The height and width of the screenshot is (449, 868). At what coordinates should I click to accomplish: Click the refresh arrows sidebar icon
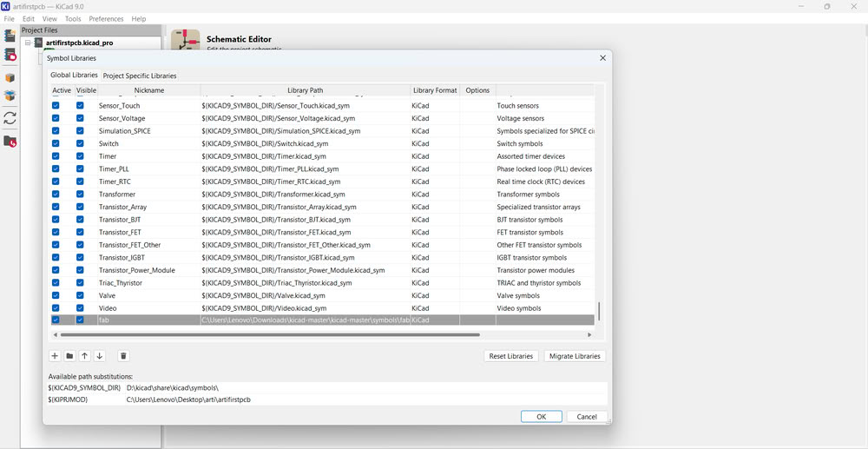click(x=10, y=118)
